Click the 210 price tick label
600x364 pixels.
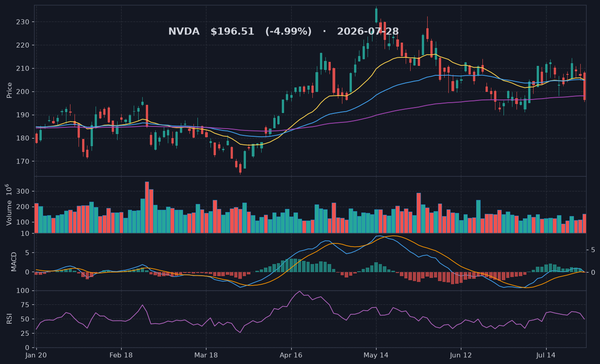(x=23, y=69)
